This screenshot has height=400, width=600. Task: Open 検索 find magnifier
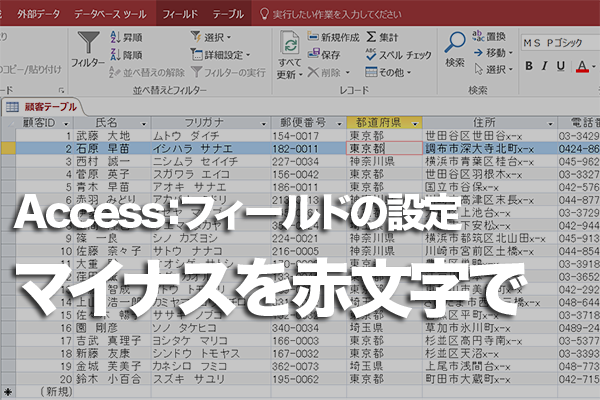[455, 49]
